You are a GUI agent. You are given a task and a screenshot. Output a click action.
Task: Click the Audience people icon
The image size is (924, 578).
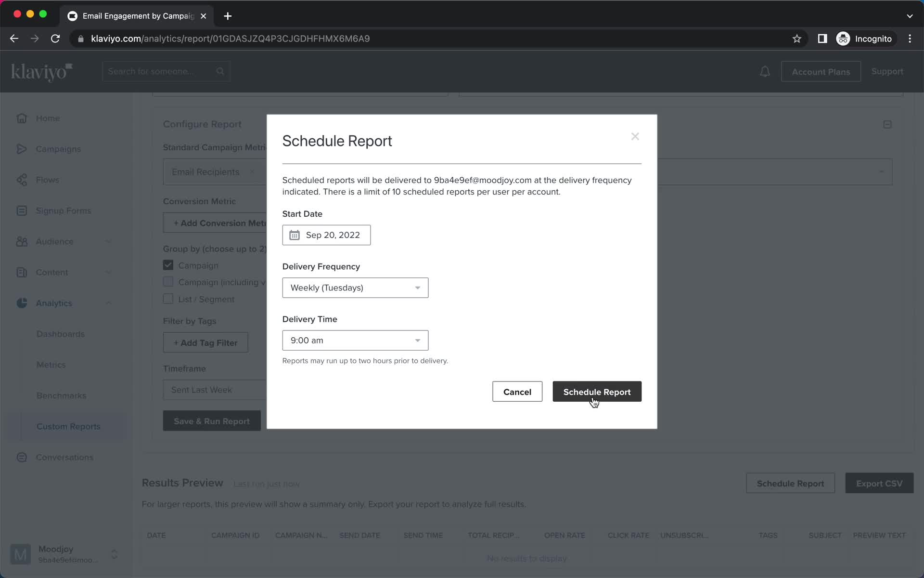point(22,241)
